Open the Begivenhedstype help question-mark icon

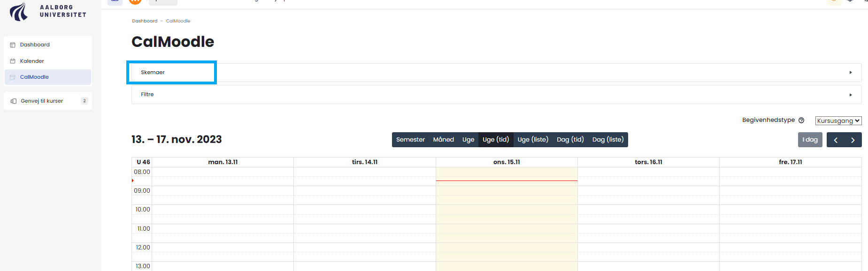pos(801,120)
